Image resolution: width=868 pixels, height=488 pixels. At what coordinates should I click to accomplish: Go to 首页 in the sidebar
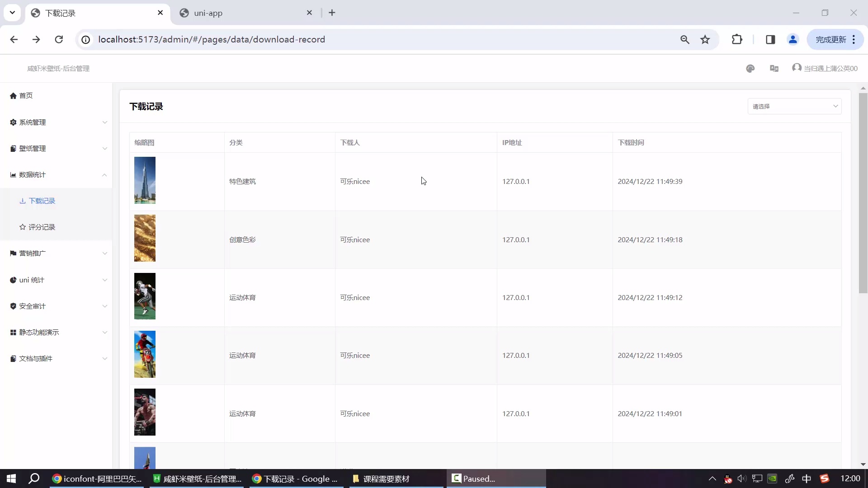coord(26,96)
